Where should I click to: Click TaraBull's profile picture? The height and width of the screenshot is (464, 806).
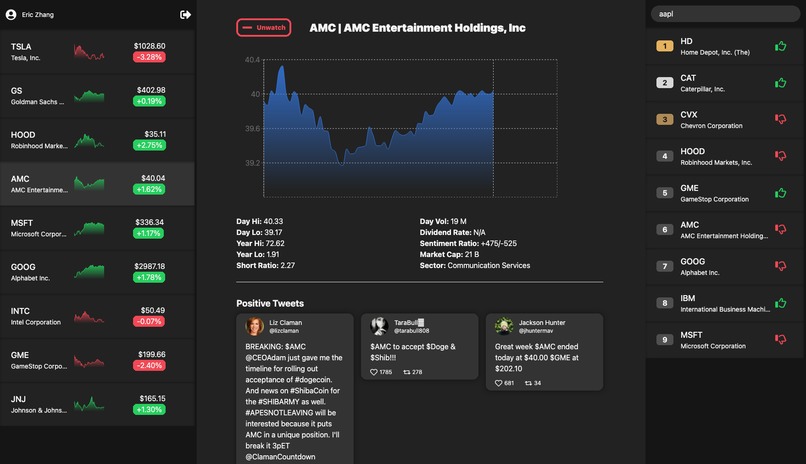379,326
